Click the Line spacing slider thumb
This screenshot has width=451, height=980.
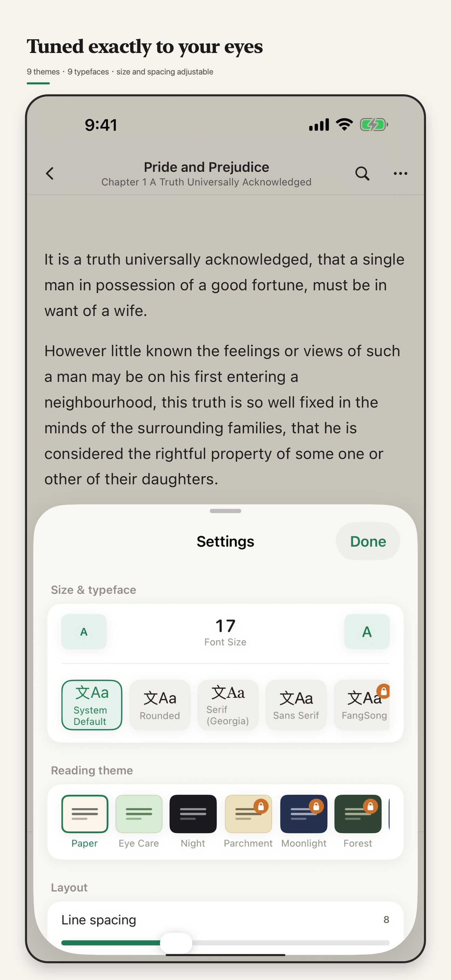[x=176, y=943]
